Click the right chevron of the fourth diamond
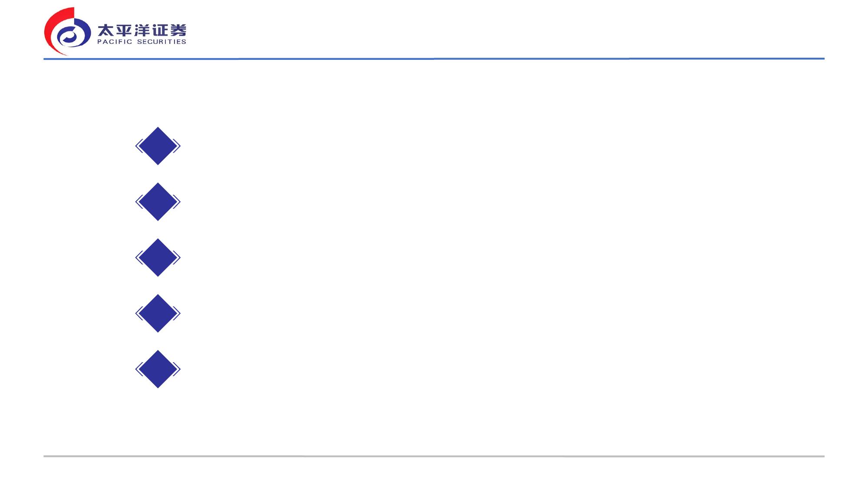This screenshot has height=488, width=868. click(178, 313)
